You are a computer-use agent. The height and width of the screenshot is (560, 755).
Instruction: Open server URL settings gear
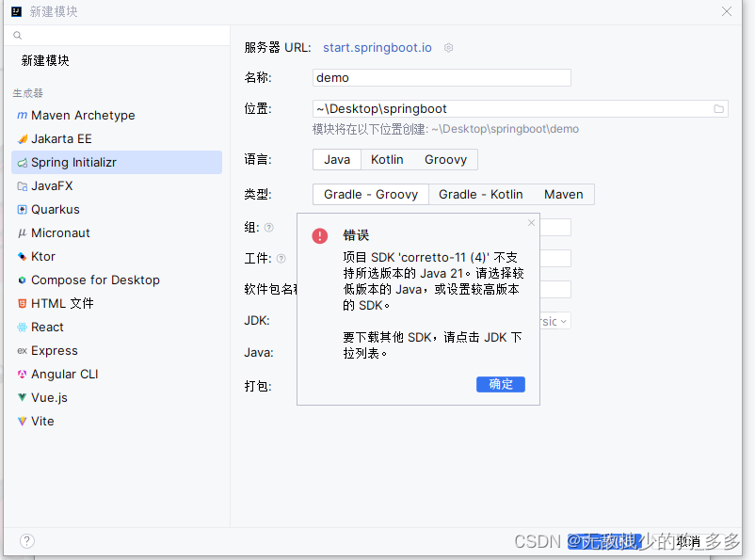click(x=448, y=48)
